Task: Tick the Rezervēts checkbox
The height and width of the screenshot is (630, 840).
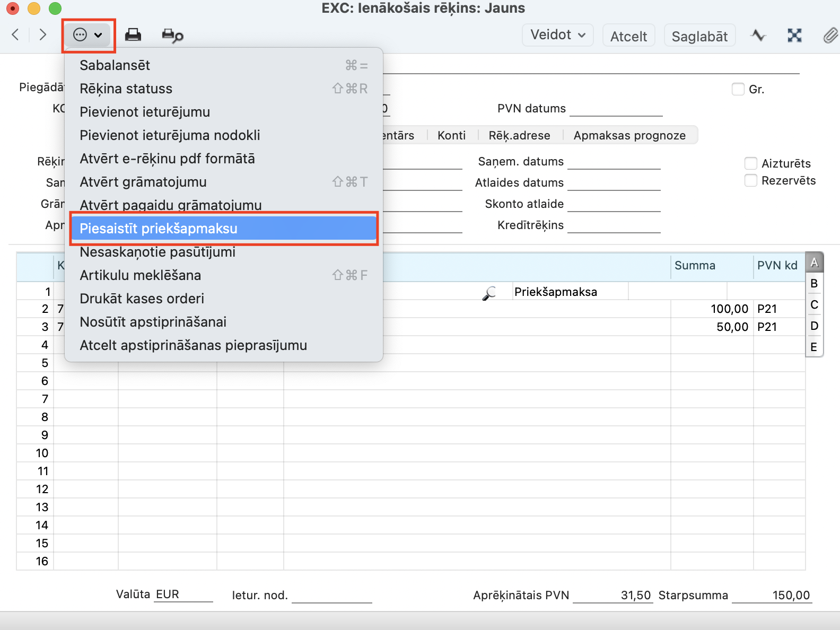Action: pos(750,180)
